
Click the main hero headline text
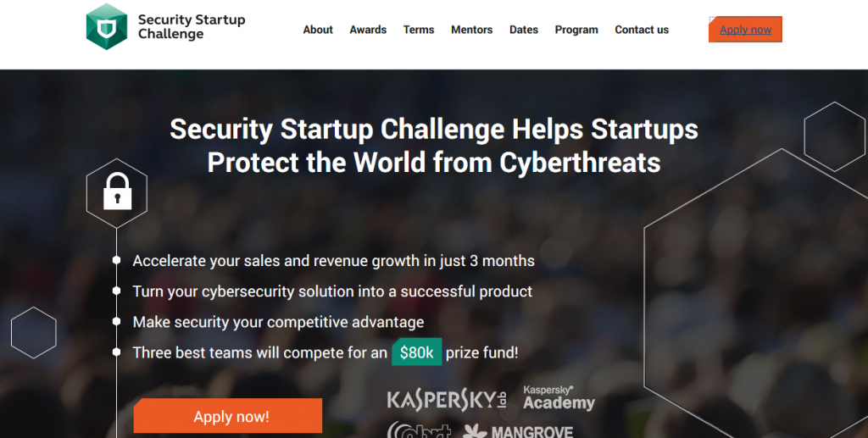click(x=434, y=146)
